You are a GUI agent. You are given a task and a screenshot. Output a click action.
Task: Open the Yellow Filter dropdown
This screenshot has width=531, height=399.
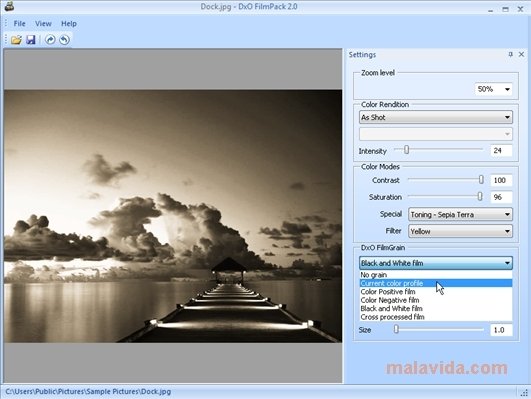click(460, 231)
